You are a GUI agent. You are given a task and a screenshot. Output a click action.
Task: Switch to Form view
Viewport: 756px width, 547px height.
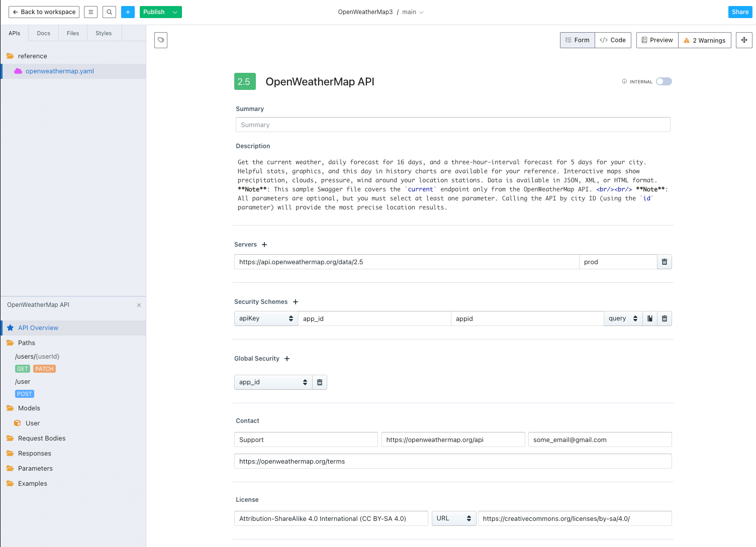pyautogui.click(x=578, y=40)
